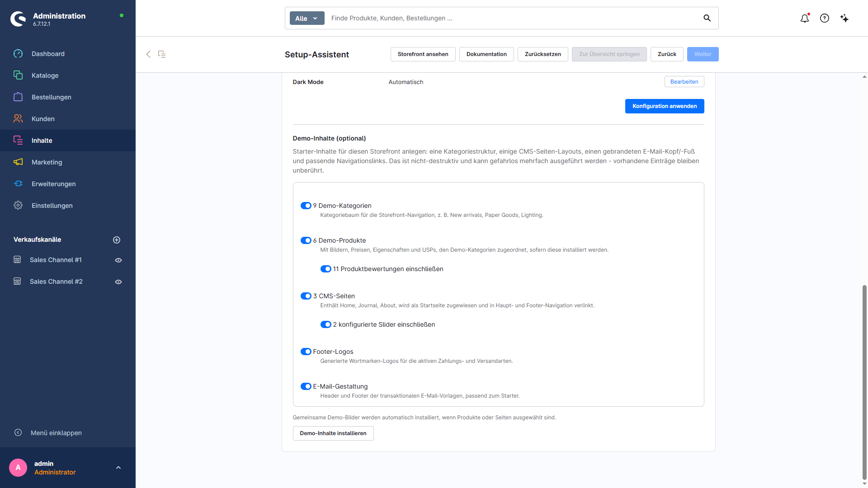This screenshot has height=488, width=868.
Task: Click the Shopware logo in header
Action: point(18,19)
